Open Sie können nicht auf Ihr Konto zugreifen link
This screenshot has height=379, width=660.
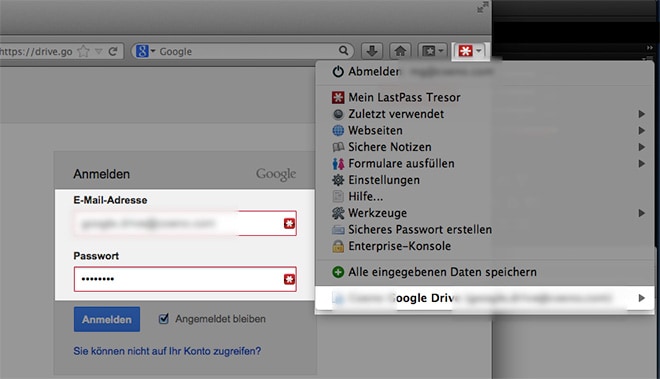tap(167, 351)
